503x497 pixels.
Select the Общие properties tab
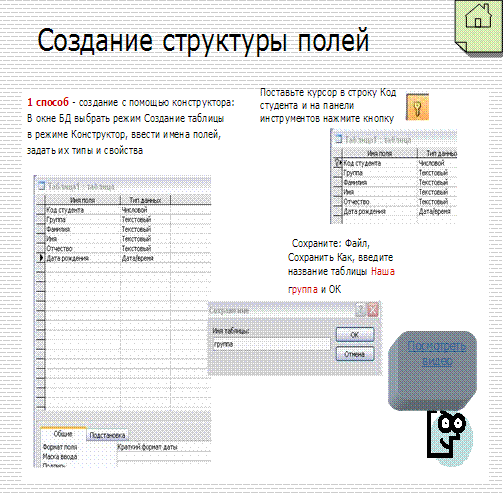63,434
